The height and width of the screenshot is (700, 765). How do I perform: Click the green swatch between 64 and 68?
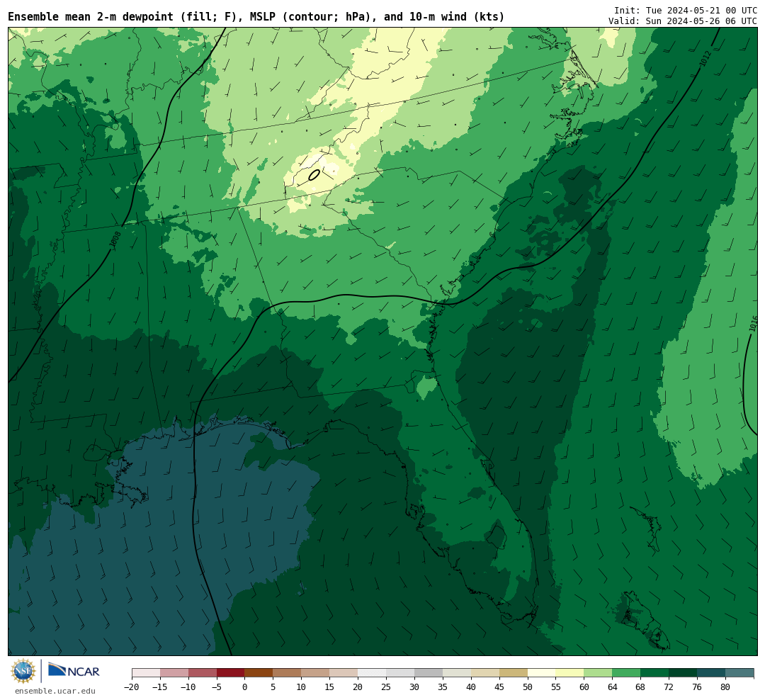tap(626, 673)
